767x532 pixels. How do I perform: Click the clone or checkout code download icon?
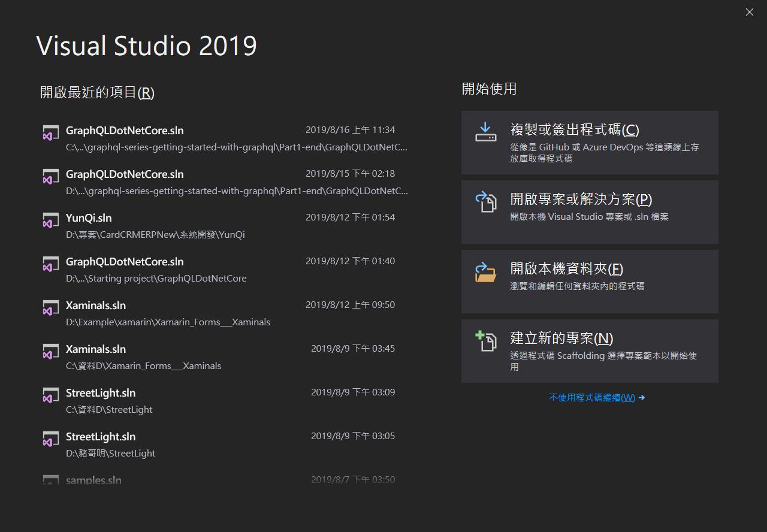pos(486,132)
